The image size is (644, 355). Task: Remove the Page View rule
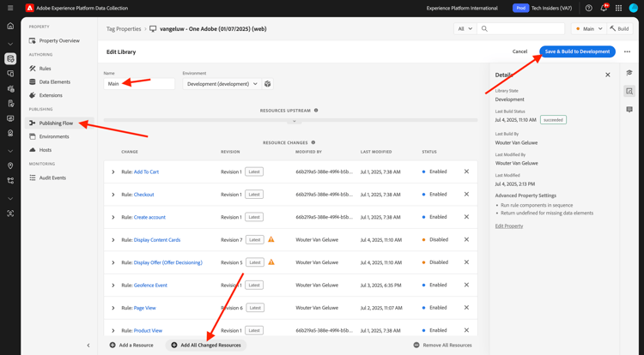[x=466, y=308]
